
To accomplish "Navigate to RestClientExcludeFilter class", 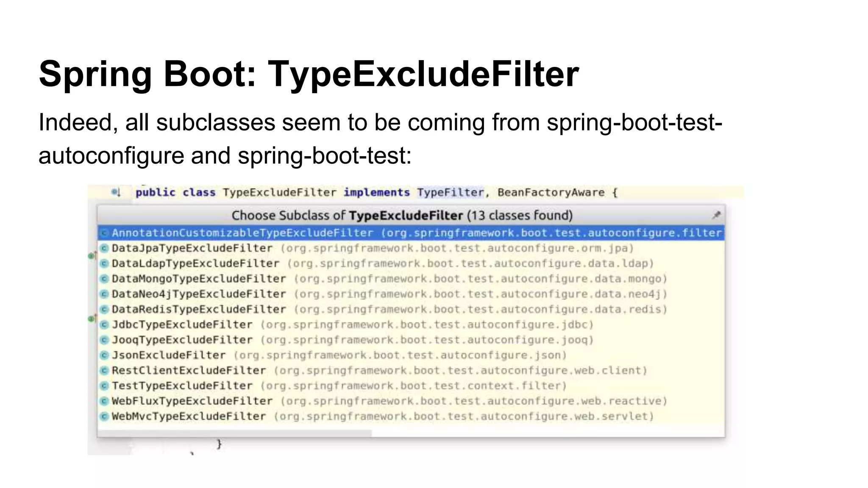I will (x=189, y=371).
